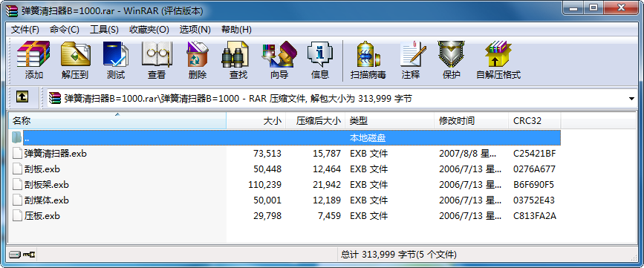
Task: Open the 文件(F) menu
Action: (x=25, y=30)
